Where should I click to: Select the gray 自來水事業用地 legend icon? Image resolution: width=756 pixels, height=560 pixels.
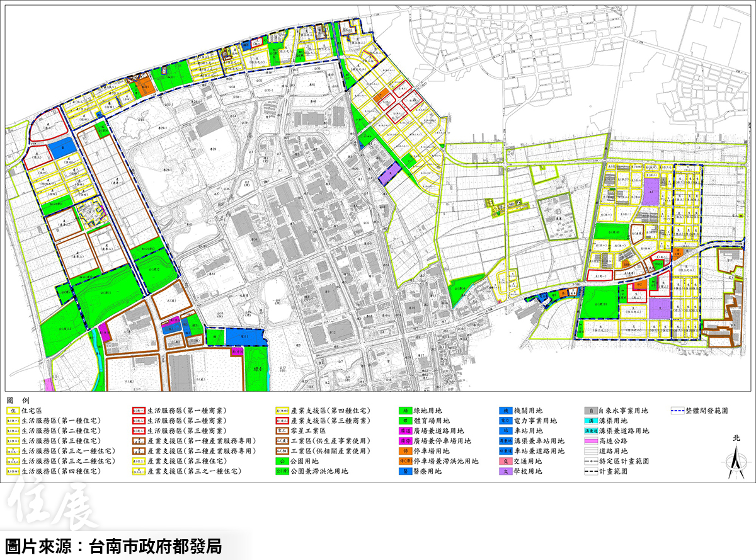point(591,411)
